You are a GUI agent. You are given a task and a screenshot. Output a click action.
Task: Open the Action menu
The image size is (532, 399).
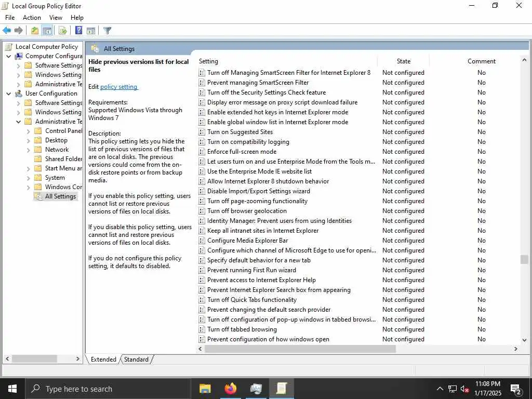coord(32,18)
